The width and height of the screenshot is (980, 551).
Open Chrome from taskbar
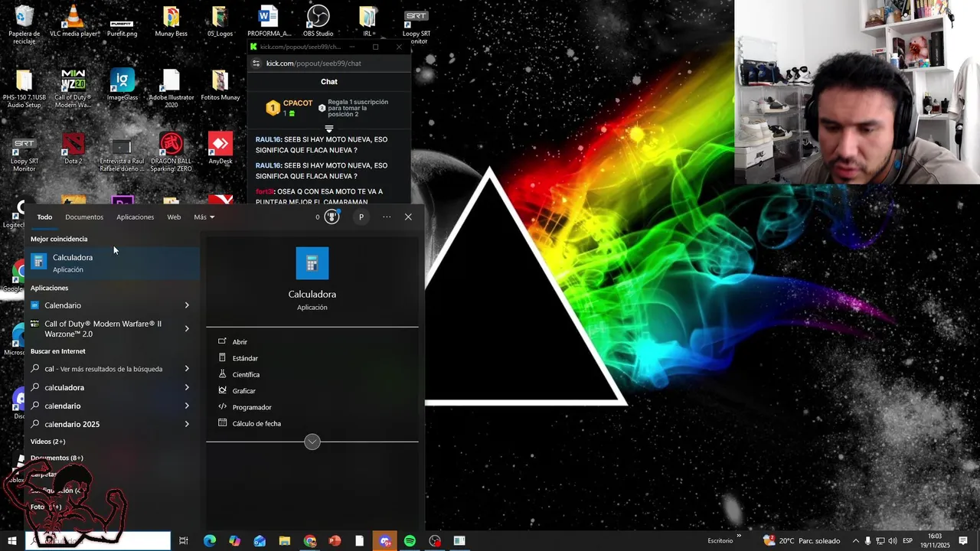point(310,541)
